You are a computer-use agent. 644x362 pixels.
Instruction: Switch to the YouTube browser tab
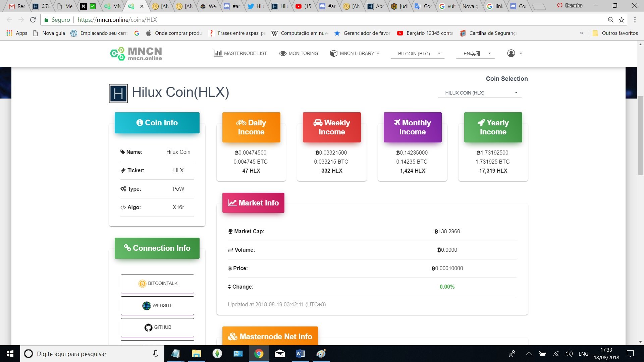click(304, 6)
